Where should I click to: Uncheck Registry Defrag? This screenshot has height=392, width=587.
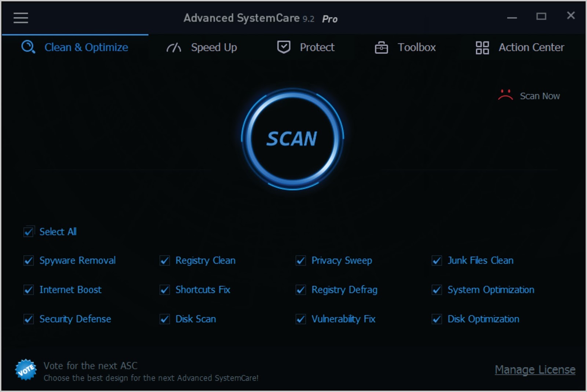pyautogui.click(x=301, y=290)
